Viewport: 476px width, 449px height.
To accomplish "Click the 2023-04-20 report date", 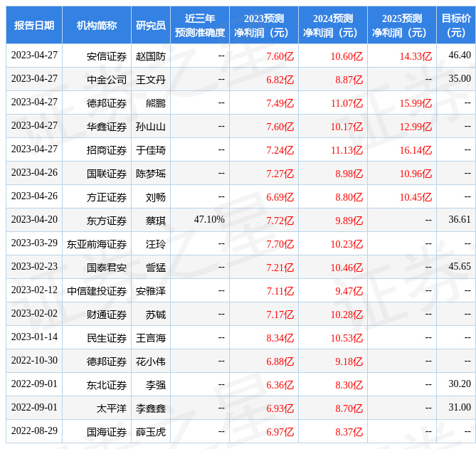I will point(34,219).
